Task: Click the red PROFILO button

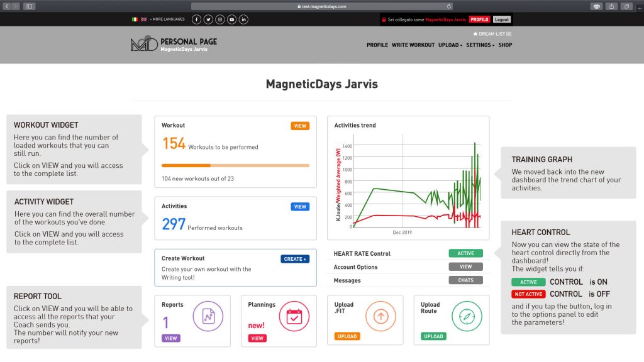Action: [479, 19]
